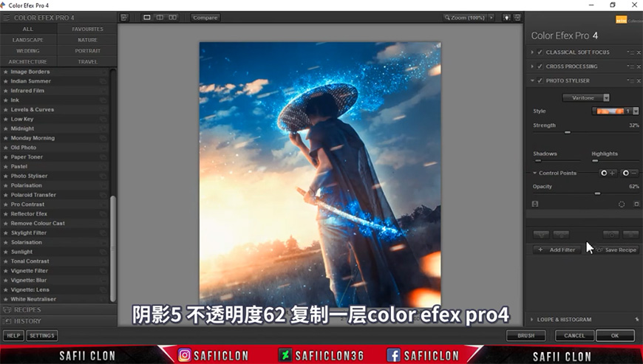Favourite the Image Borders filter star
The height and width of the screenshot is (364, 643).
(x=6, y=72)
